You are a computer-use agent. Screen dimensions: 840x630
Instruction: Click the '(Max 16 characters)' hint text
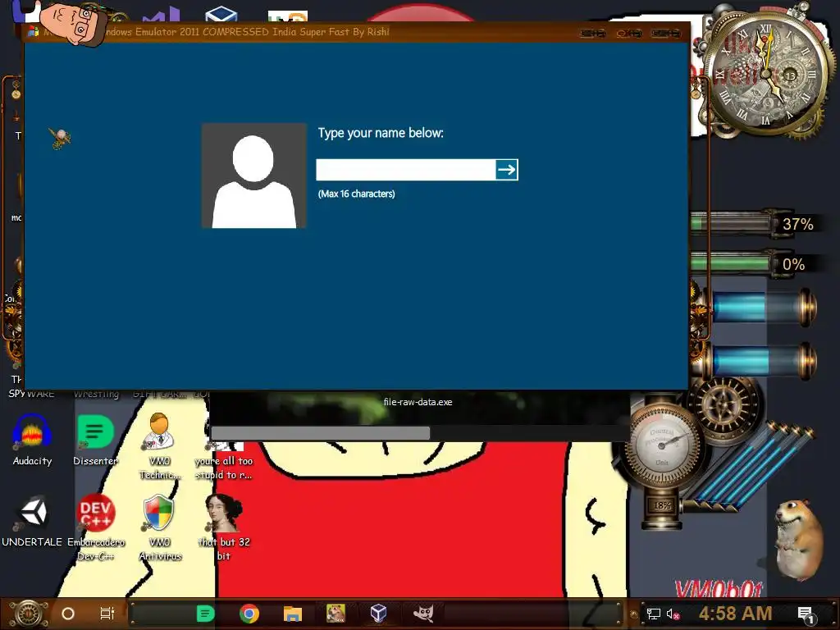(357, 194)
